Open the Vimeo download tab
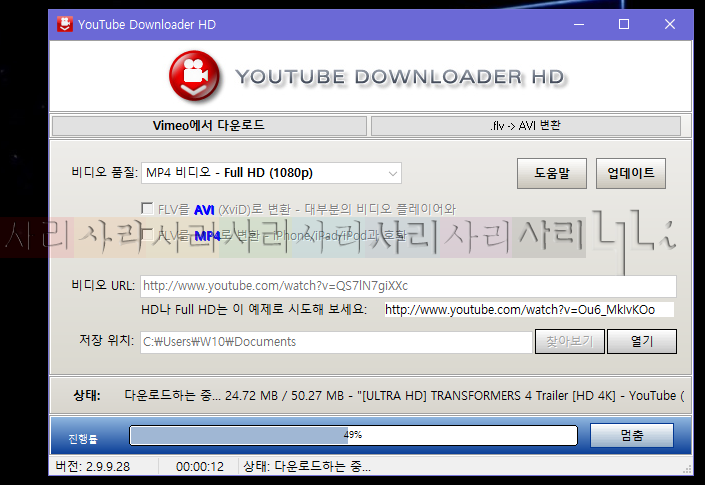The image size is (705, 485). point(209,125)
